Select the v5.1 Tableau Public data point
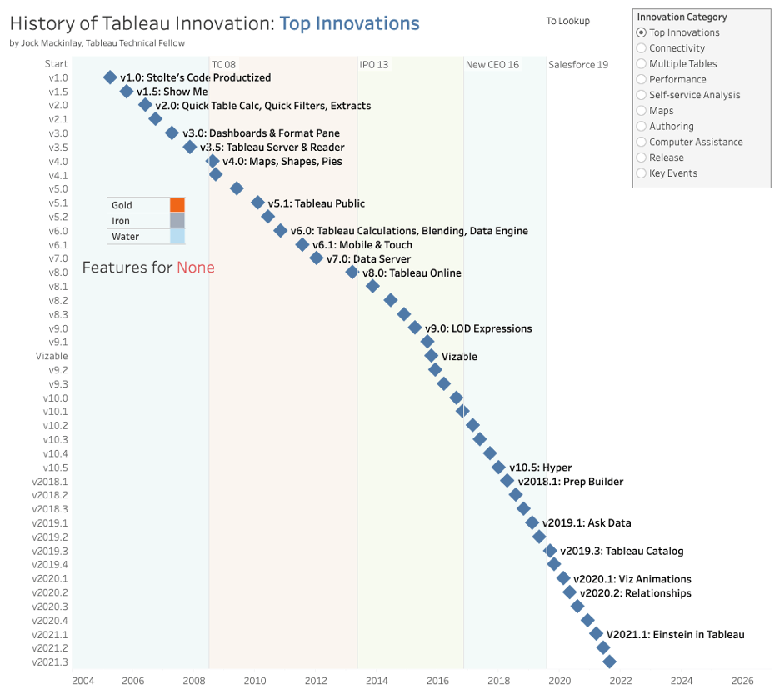This screenshot has height=700, width=780. pyautogui.click(x=256, y=202)
